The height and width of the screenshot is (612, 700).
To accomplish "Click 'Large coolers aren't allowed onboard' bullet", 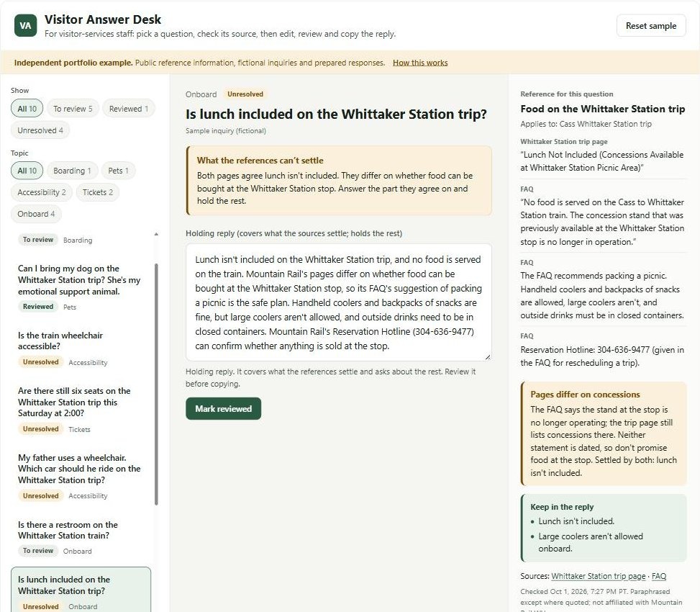I will point(590,542).
